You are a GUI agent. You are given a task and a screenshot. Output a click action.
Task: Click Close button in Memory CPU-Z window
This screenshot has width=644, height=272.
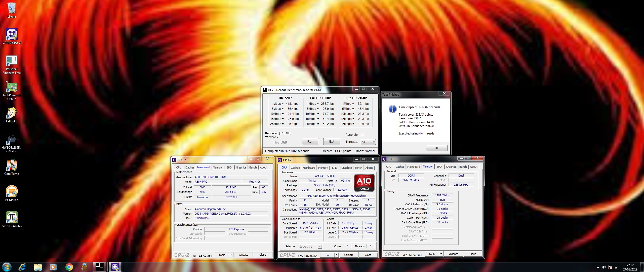[x=472, y=254]
